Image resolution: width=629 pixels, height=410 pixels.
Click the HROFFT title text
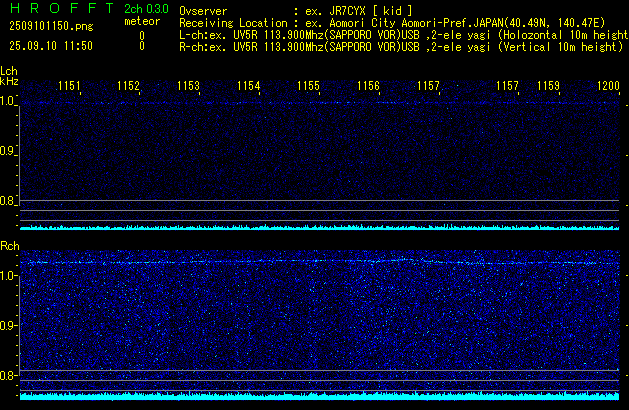pyautogui.click(x=61, y=8)
